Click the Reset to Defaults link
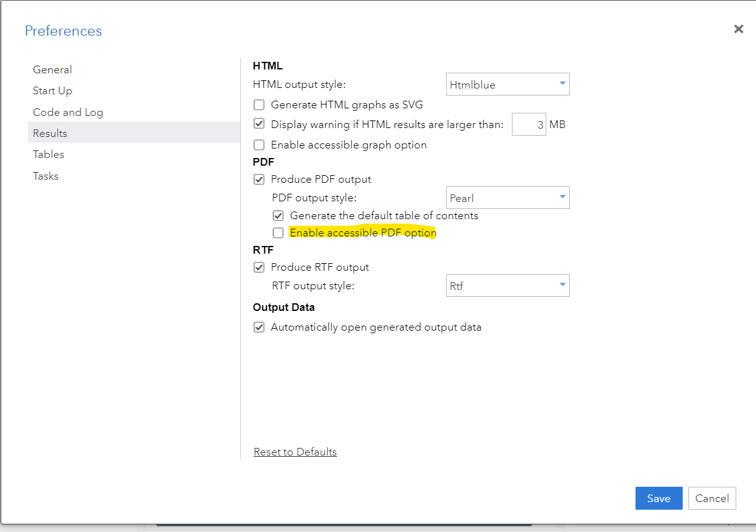756x532 pixels. point(295,452)
